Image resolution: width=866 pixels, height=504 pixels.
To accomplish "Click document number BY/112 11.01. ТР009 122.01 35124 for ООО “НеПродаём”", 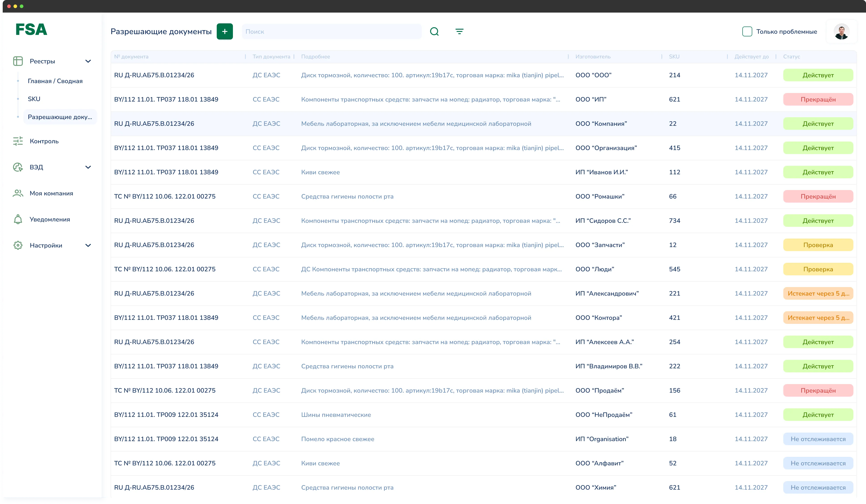I will [x=166, y=414].
